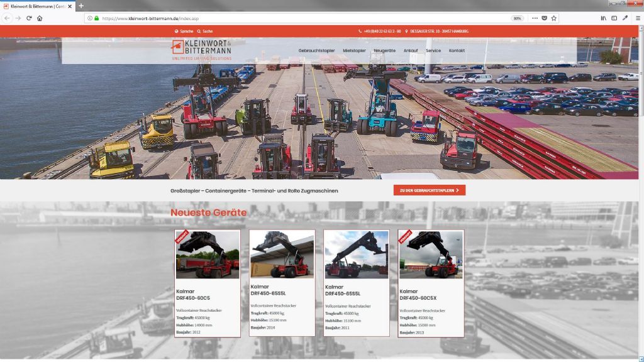This screenshot has height=362, width=644.
Task: Toggle the sidebar view icon
Action: pyautogui.click(x=614, y=18)
